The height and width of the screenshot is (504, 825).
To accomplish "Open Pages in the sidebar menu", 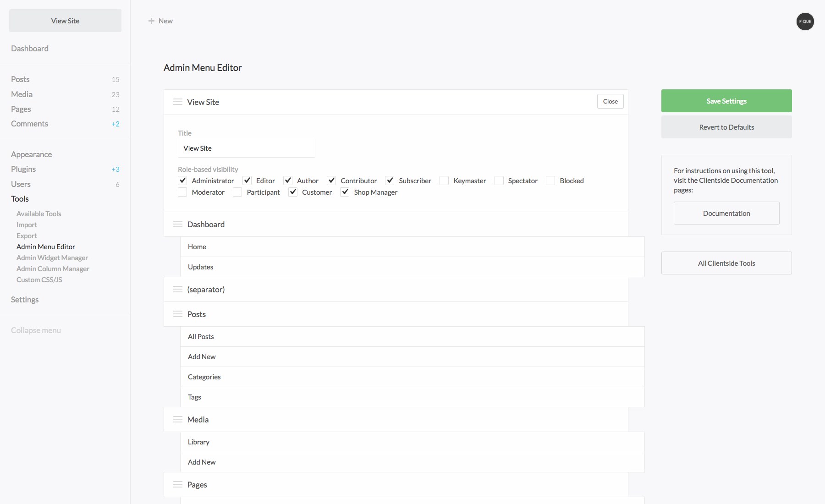I will click(x=21, y=109).
